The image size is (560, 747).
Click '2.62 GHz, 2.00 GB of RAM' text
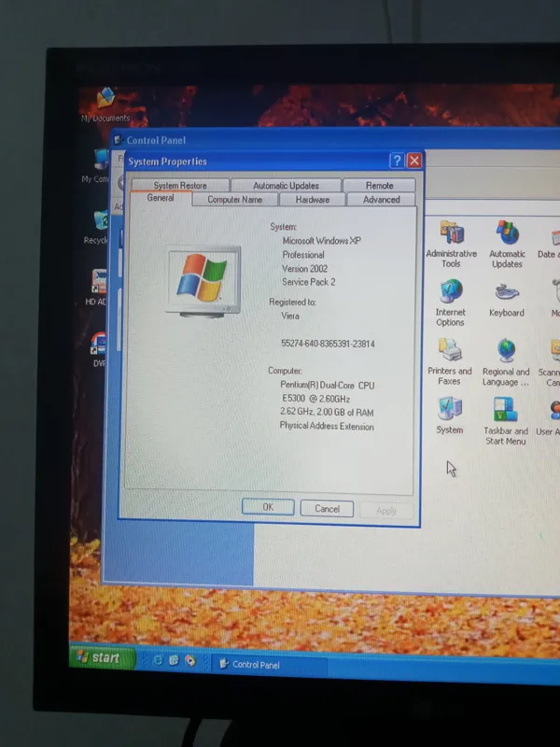[x=327, y=412]
